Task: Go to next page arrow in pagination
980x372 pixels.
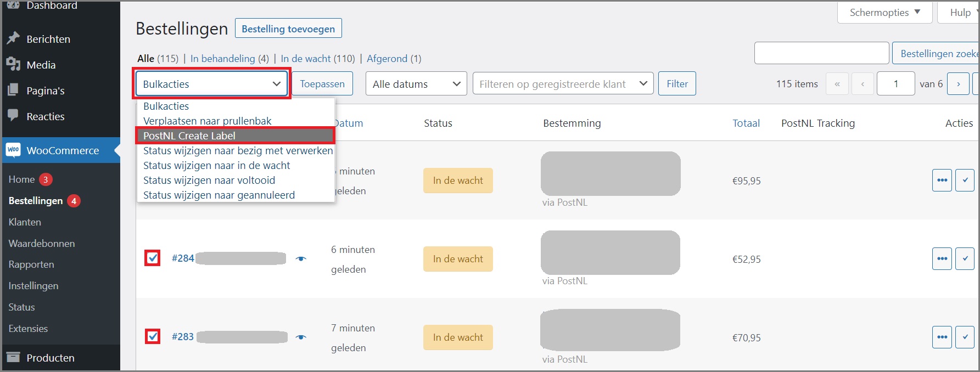Action: click(958, 84)
